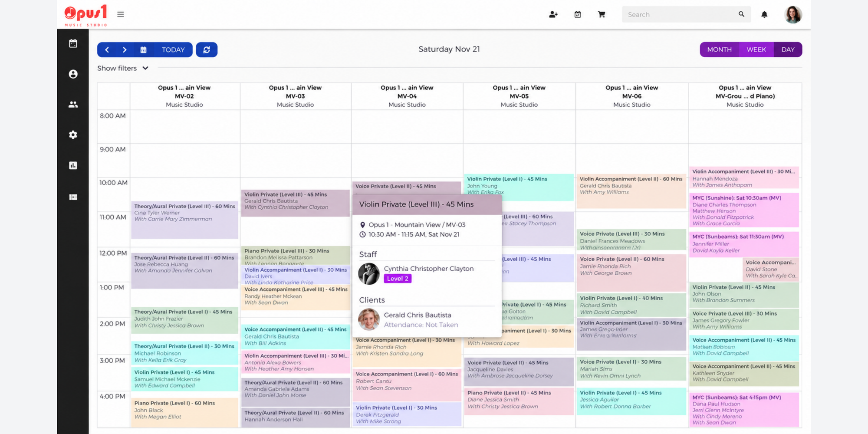Open the sidebar people group icon
The image size is (868, 434).
(73, 105)
